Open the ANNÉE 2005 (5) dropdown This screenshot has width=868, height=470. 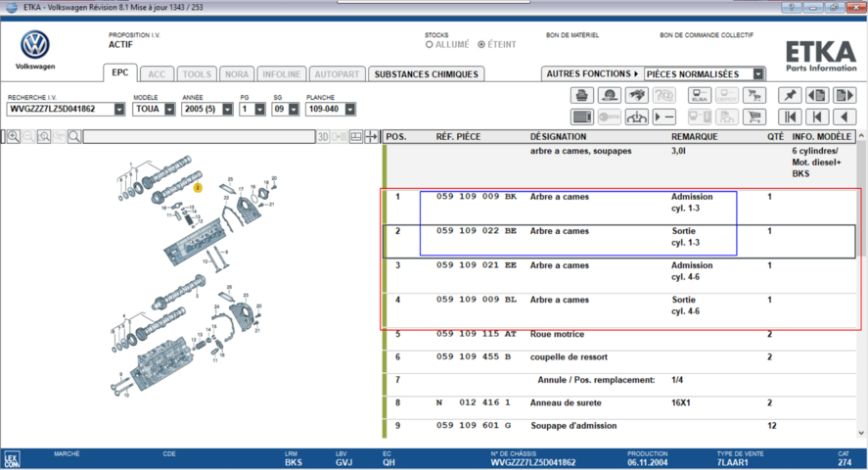point(227,109)
